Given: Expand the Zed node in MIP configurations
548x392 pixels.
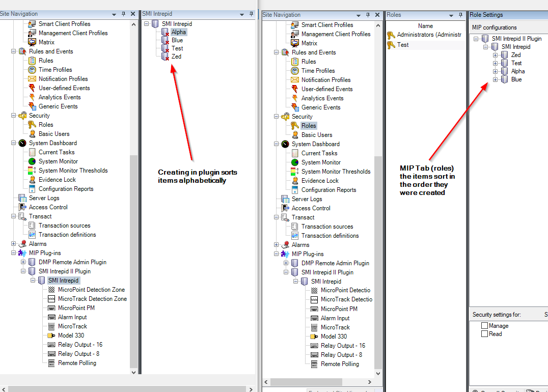Looking at the screenshot, I should tap(496, 54).
